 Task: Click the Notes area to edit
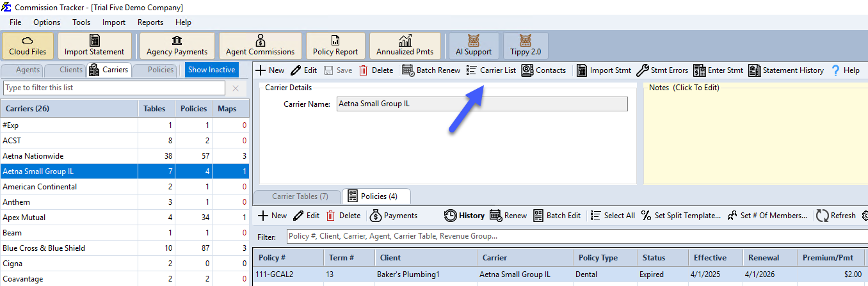[755, 136]
